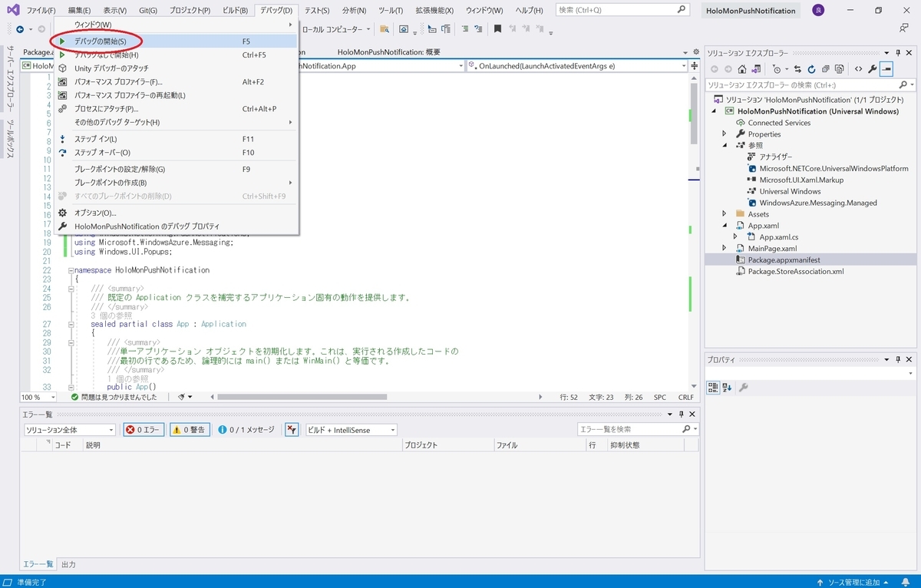
Task: Open the ローカル コンピューター target dropdown
Action: tap(336, 29)
